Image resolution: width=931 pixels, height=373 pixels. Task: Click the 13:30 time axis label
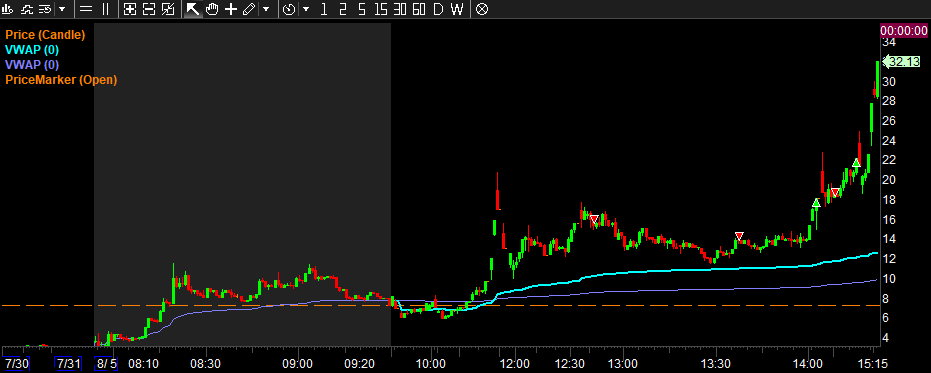tap(716, 363)
